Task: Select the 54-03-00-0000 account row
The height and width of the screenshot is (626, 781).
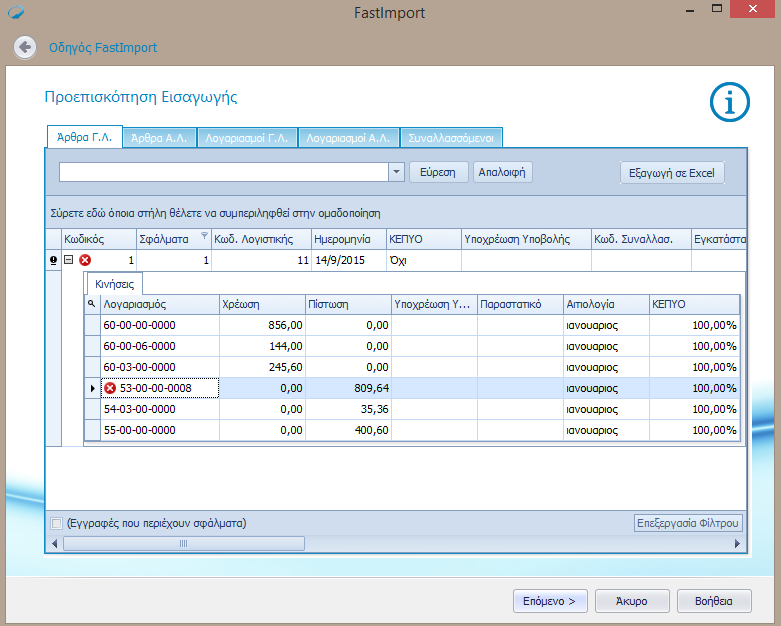Action: tap(412, 409)
